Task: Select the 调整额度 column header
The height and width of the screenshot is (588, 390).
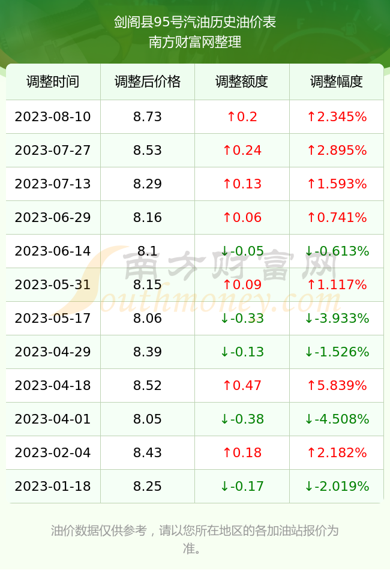Action: (242, 82)
